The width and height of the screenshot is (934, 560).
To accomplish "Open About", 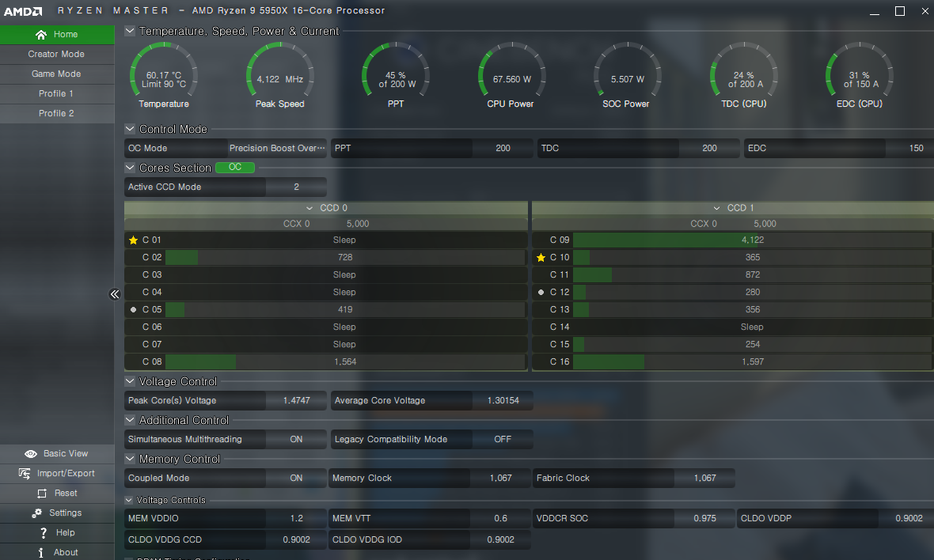I will click(57, 551).
